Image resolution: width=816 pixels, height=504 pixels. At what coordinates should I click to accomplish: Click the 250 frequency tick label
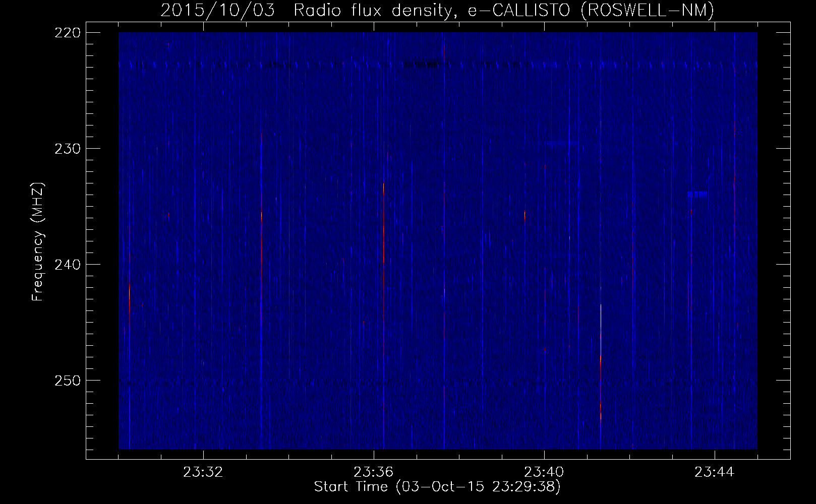coord(67,380)
